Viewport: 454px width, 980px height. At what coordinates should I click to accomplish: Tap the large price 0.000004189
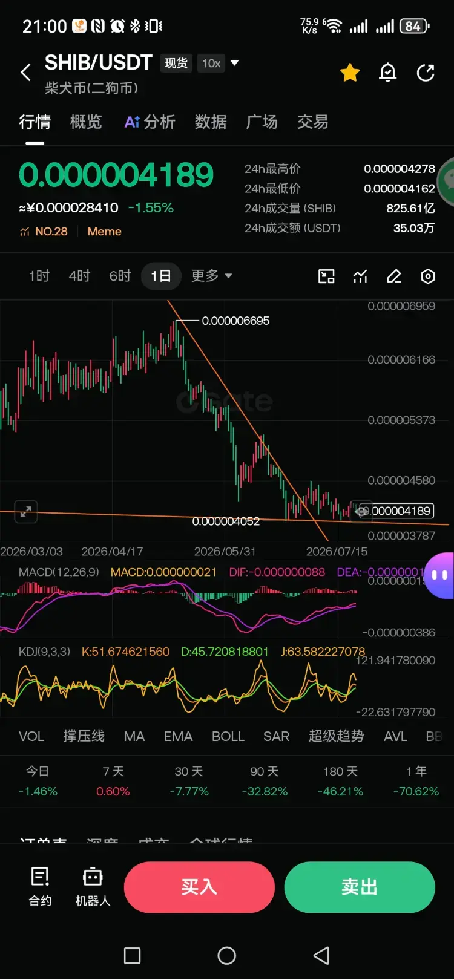click(116, 175)
